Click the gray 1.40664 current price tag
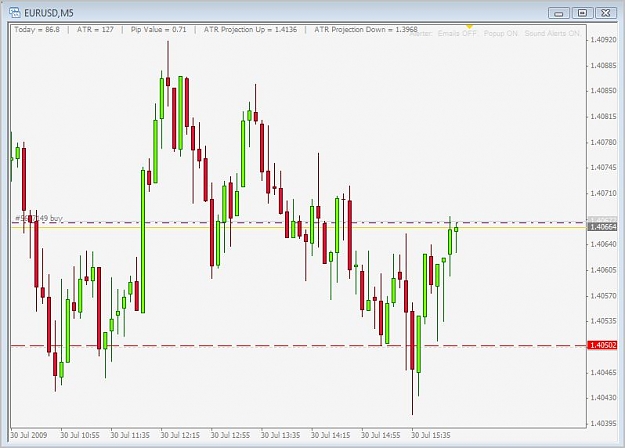625x448 pixels. tap(602, 227)
